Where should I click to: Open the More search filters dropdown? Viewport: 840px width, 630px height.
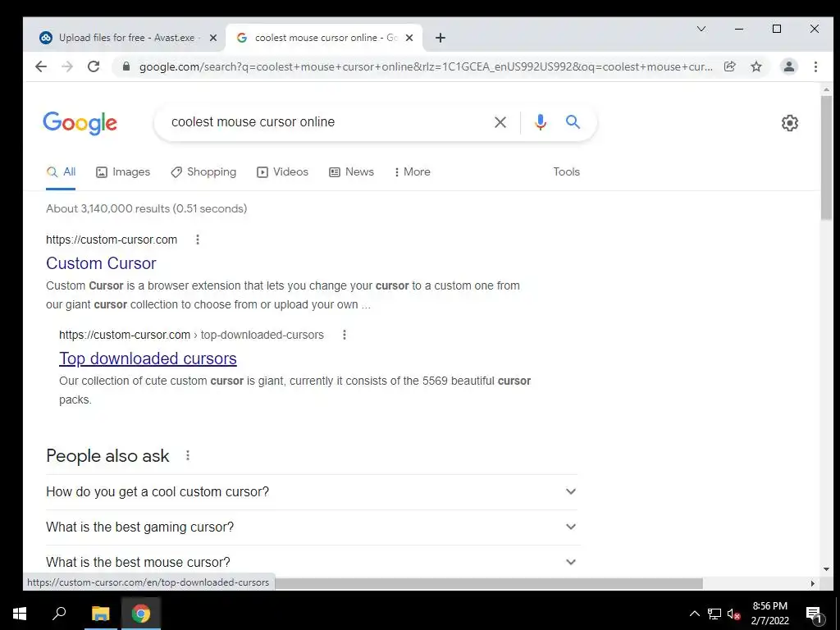click(412, 172)
